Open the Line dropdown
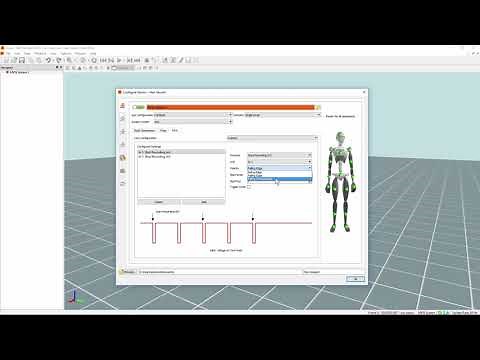Screen dimensions: 480x360 279,162
